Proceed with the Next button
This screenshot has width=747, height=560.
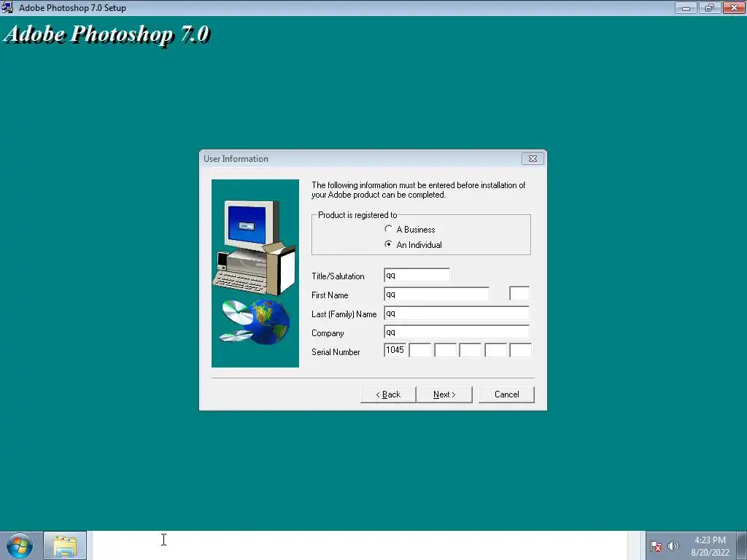tap(444, 394)
